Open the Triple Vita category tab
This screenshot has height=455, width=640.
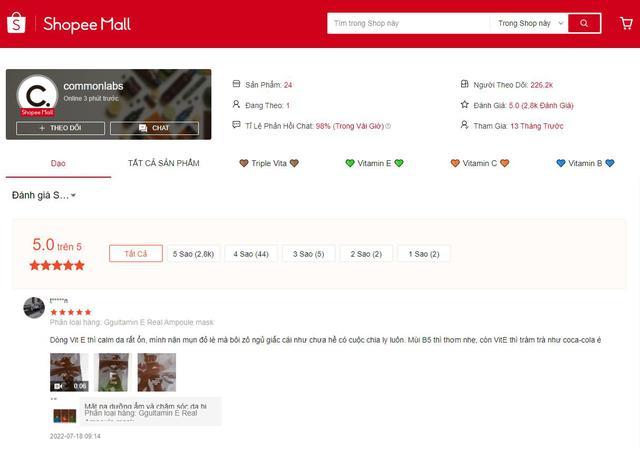269,163
